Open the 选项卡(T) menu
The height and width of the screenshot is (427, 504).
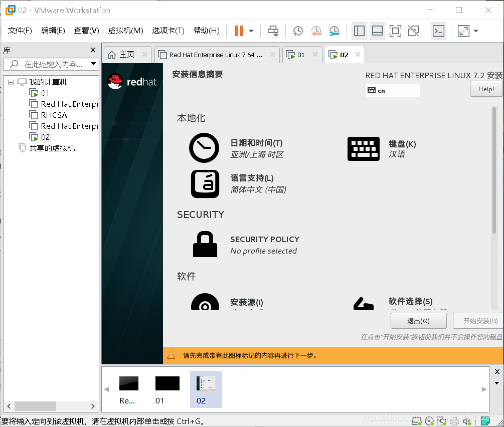tap(168, 31)
